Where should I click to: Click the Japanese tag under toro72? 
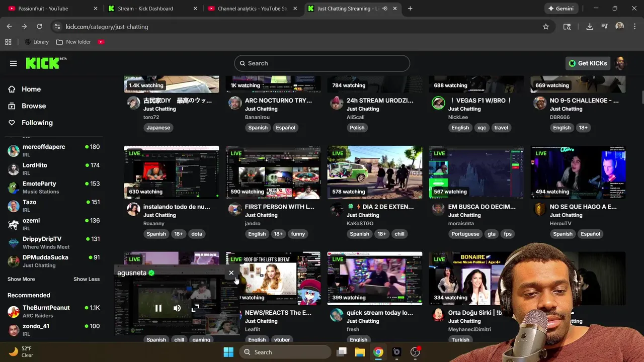158,128
